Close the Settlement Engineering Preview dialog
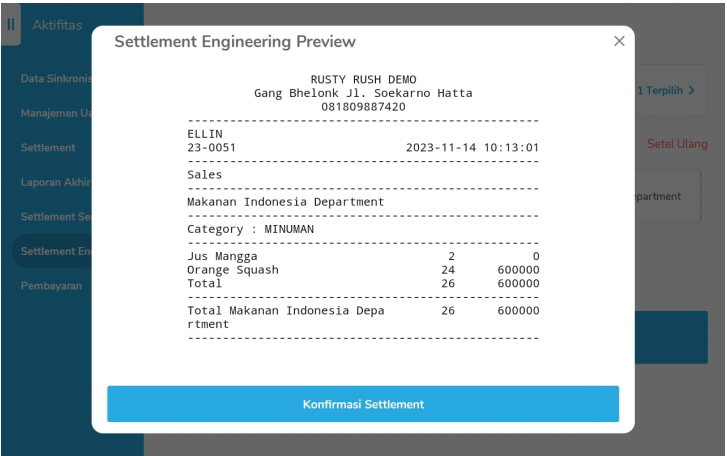The image size is (727, 456). tap(619, 41)
